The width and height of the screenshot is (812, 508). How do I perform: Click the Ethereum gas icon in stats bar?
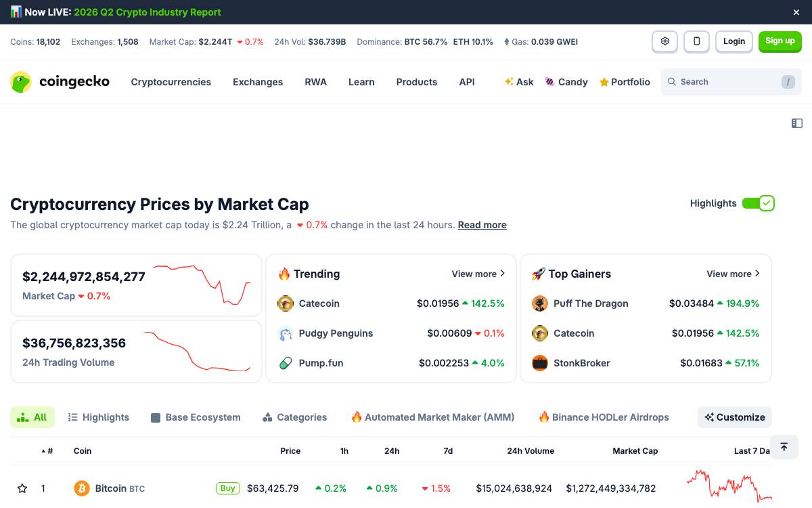[x=507, y=42]
